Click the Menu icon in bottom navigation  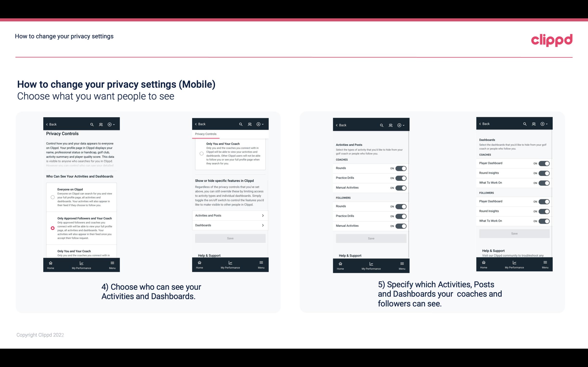click(112, 263)
